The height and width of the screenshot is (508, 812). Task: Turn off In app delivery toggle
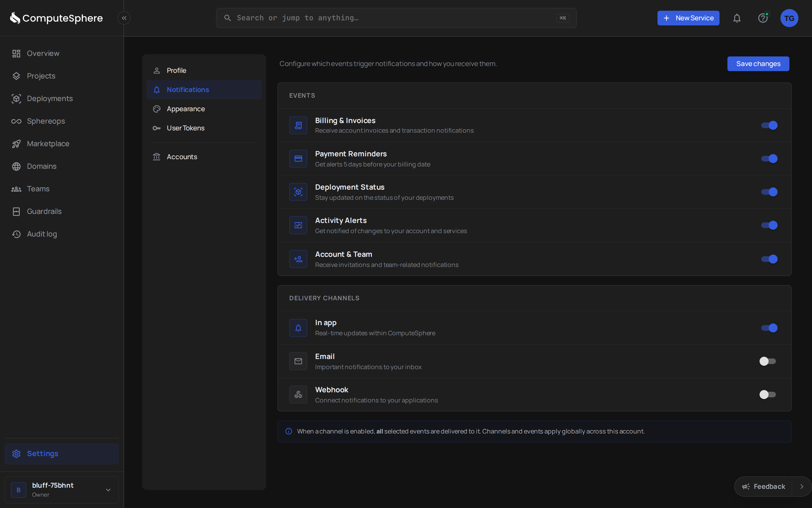[769, 328]
